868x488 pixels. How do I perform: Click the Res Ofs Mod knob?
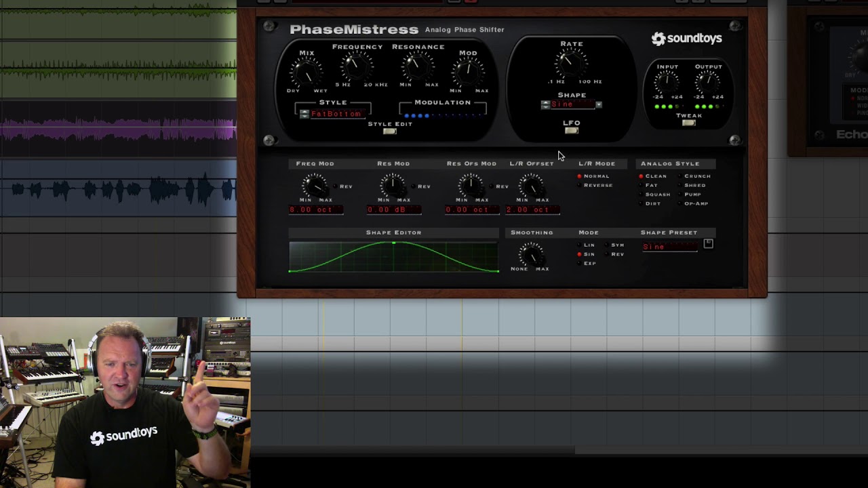(x=471, y=184)
